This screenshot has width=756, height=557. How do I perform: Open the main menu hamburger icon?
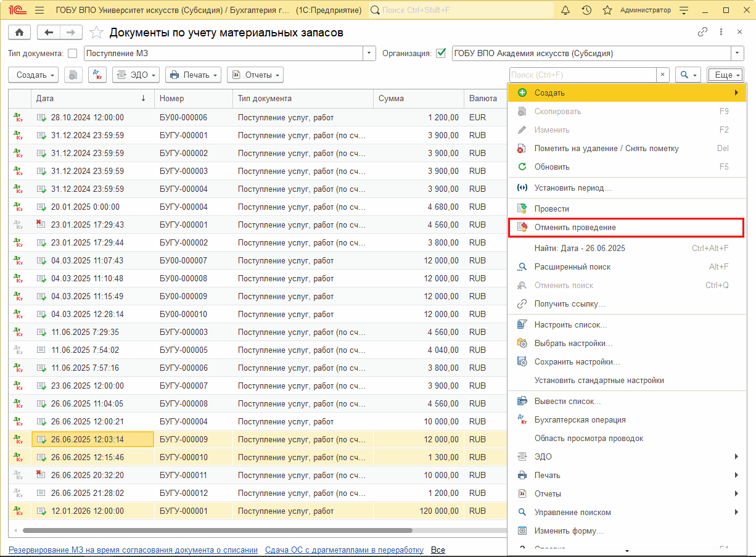coord(39,10)
